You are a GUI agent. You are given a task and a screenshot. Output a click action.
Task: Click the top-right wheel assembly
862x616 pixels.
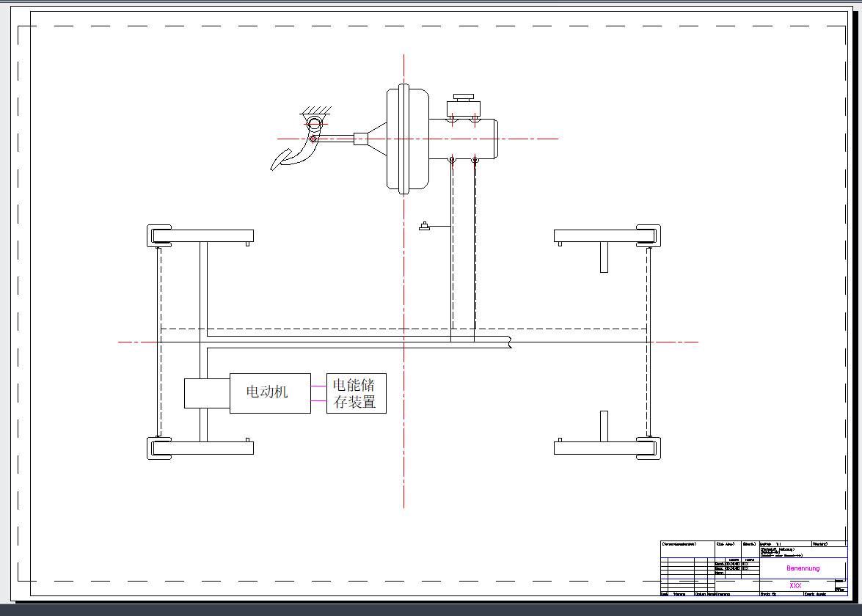[649, 235]
